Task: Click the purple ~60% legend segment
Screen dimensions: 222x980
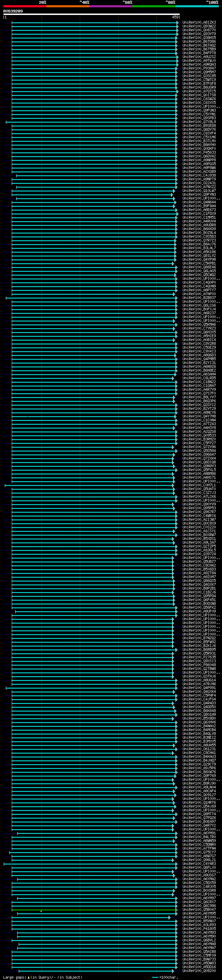Action: [111, 6]
